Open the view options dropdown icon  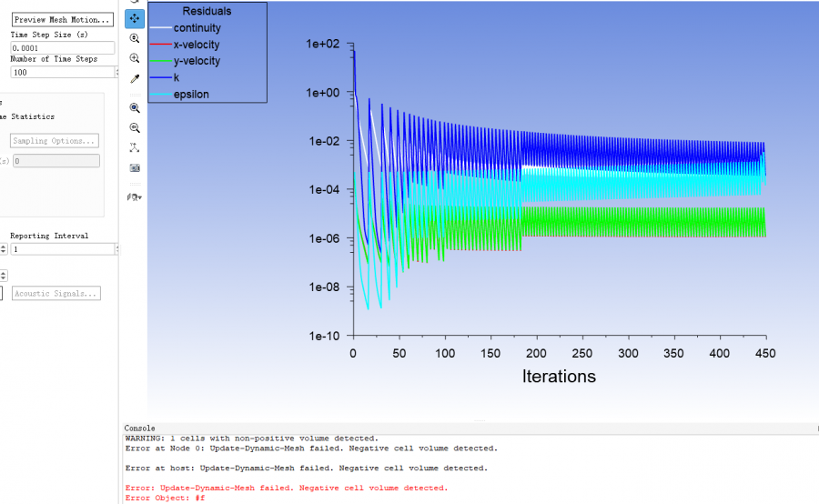[135, 197]
